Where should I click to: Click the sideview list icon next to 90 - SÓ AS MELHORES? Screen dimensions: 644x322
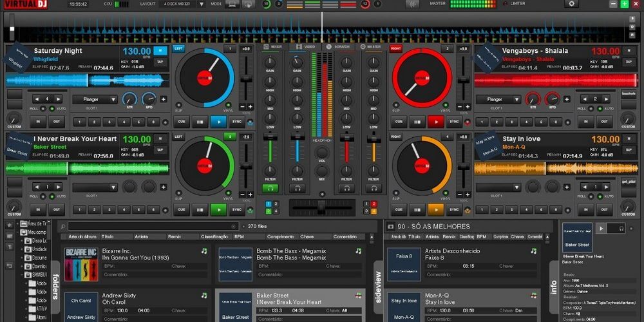pyautogui.click(x=391, y=226)
